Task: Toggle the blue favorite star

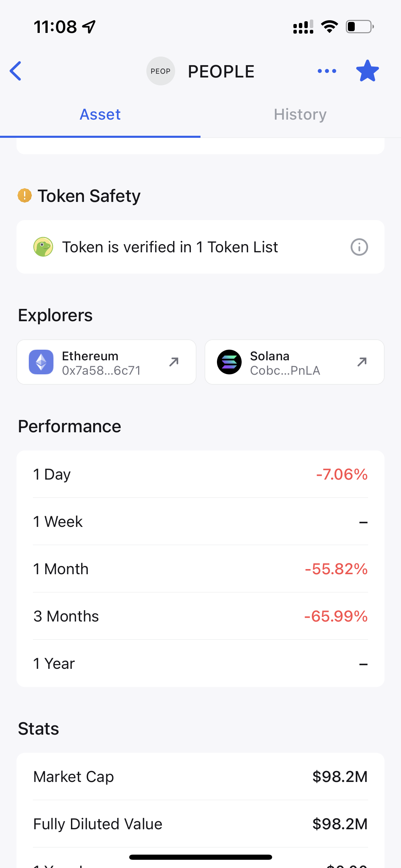Action: [x=367, y=71]
